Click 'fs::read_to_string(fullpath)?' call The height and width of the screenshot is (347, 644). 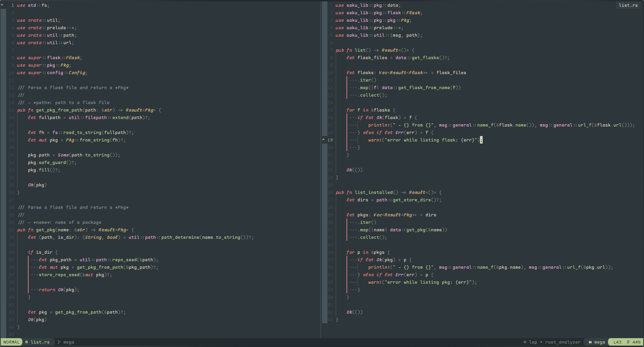point(92,132)
